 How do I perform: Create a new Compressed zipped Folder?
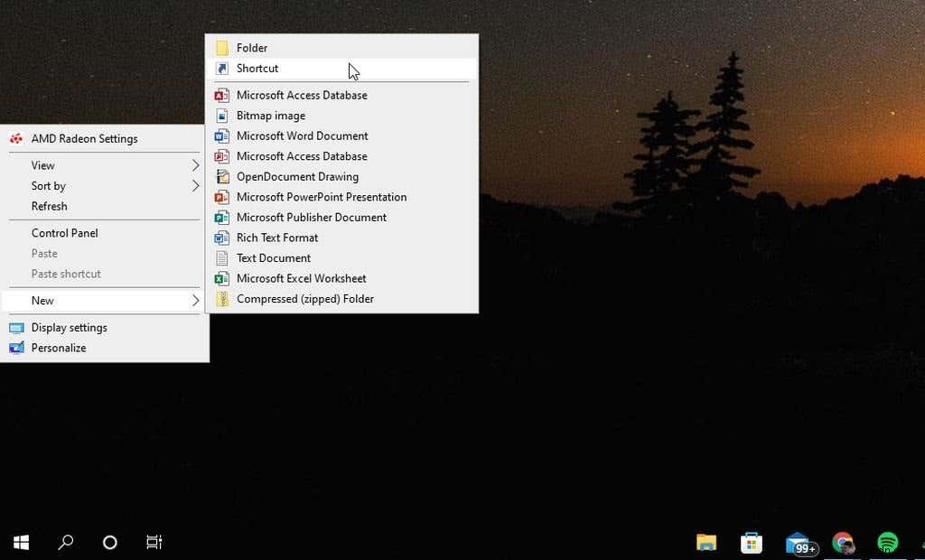point(304,299)
